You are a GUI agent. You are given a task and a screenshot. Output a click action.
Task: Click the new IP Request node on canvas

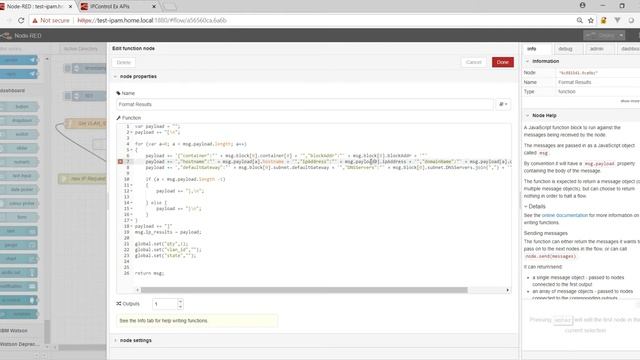point(82,179)
